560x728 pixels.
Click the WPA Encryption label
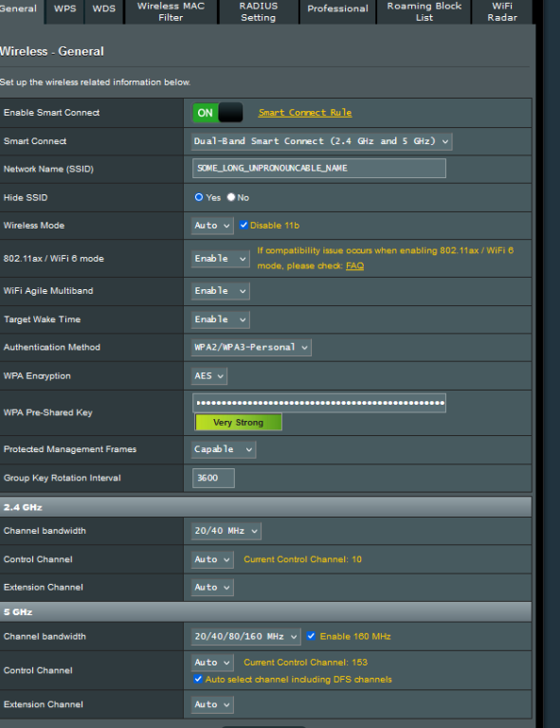coord(37,376)
